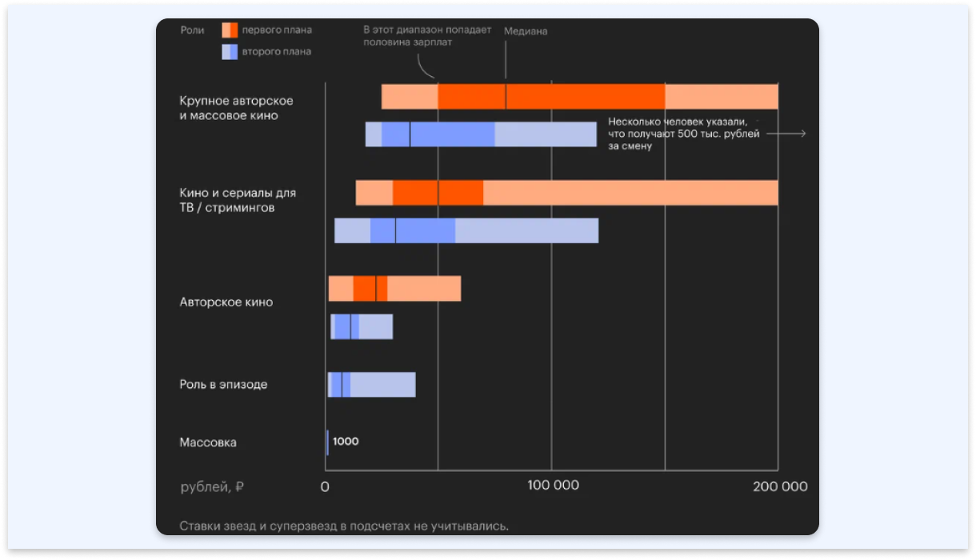Image resolution: width=976 pixels, height=560 pixels.
Task: Click the blue supporting-role bar for Кино и сериалы
Action: [466, 230]
